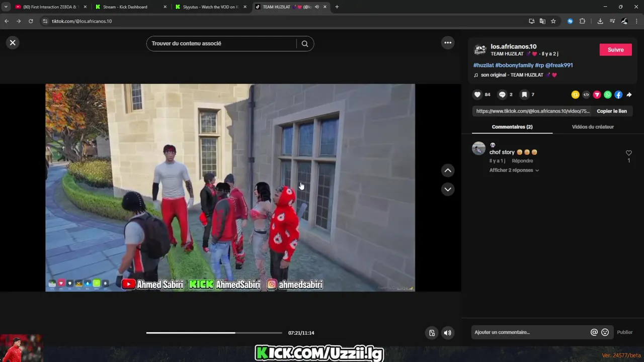Open the Chrome profile avatar
Screen dimensions: 644x362
click(x=624, y=21)
